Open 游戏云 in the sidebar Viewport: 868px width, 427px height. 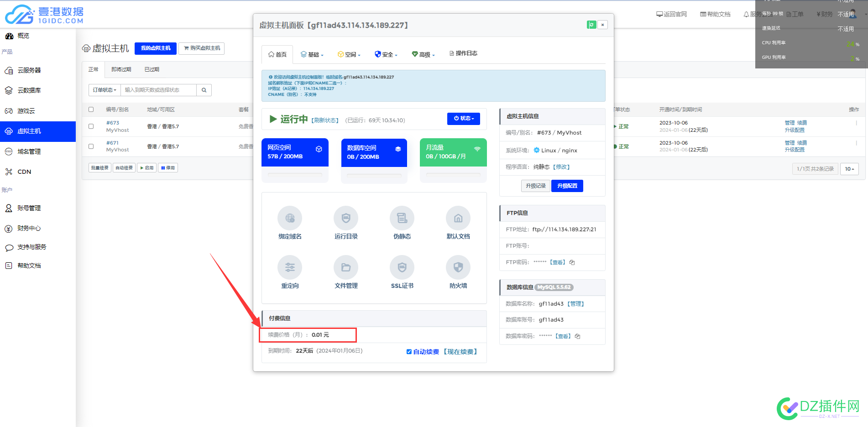[26, 111]
